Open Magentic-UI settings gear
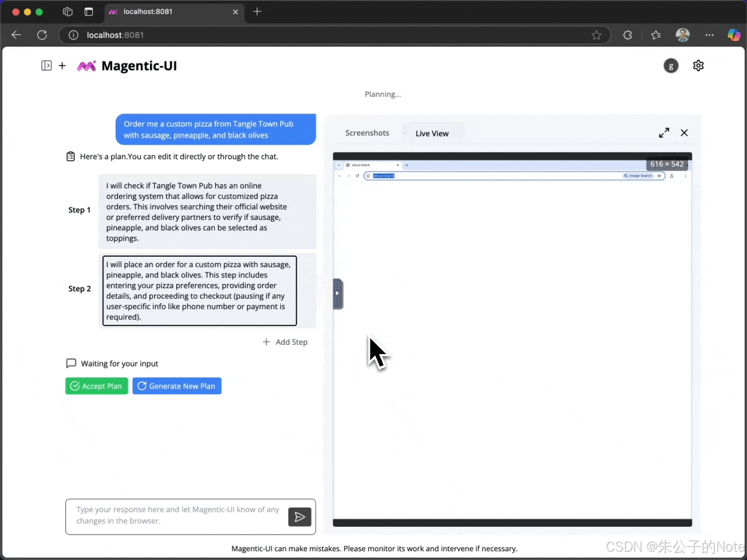Viewport: 747px width, 560px height. coord(698,66)
